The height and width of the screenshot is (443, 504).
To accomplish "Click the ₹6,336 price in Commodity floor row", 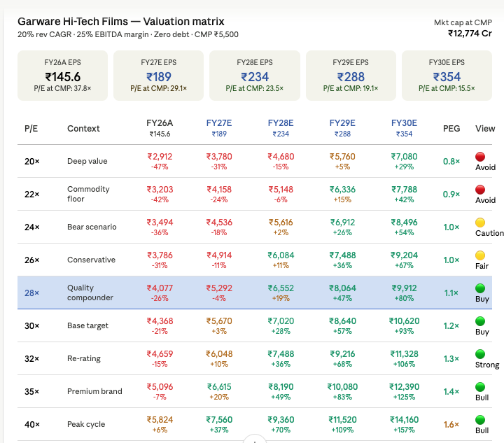I will [x=342, y=190].
